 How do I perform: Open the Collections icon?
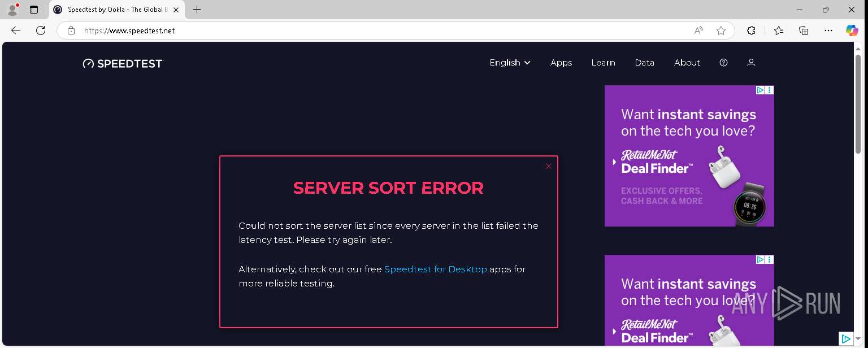point(804,31)
